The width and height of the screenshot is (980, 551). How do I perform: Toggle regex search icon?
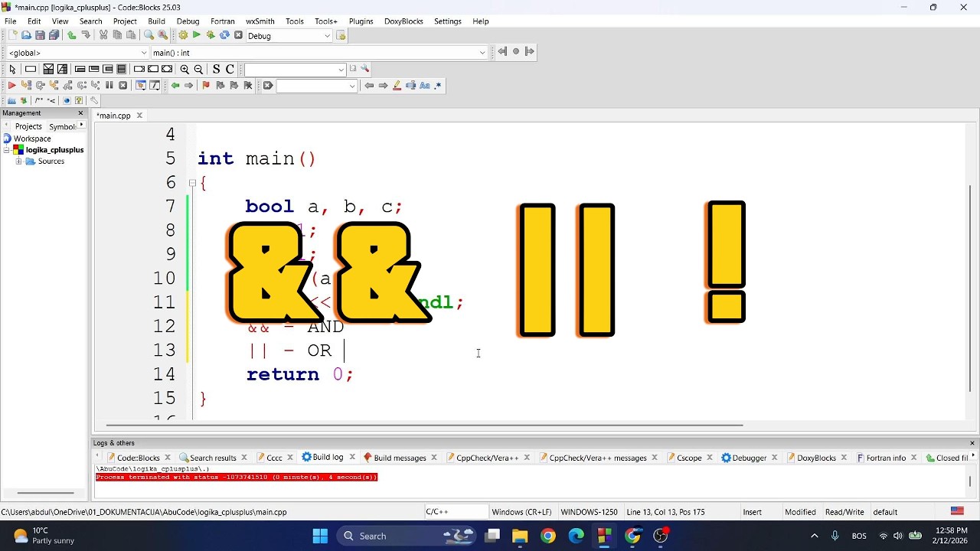(438, 85)
